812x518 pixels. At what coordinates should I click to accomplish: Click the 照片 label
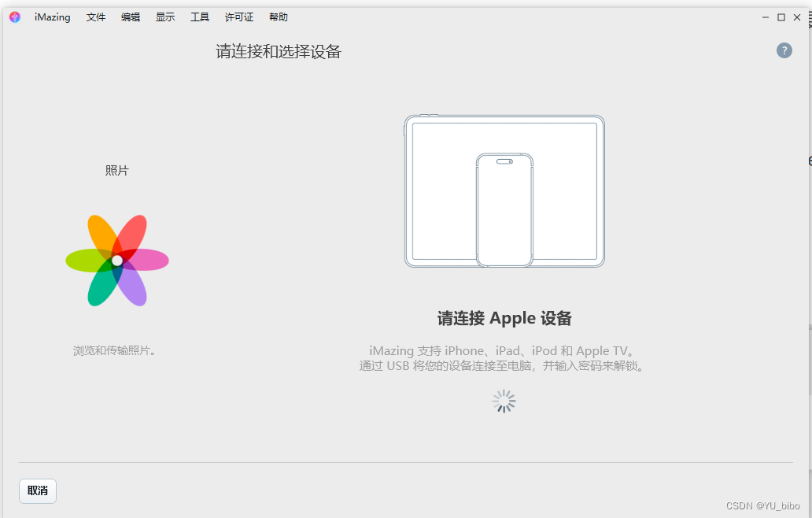(117, 170)
